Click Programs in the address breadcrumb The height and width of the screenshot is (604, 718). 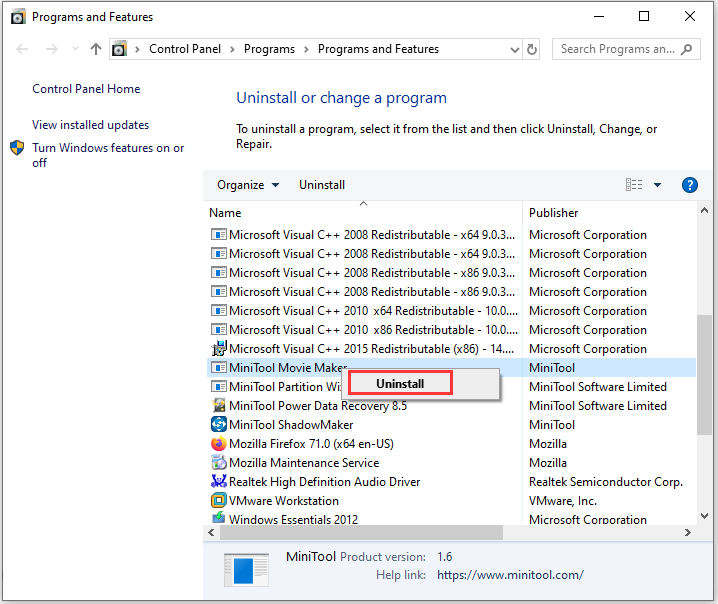pyautogui.click(x=269, y=49)
